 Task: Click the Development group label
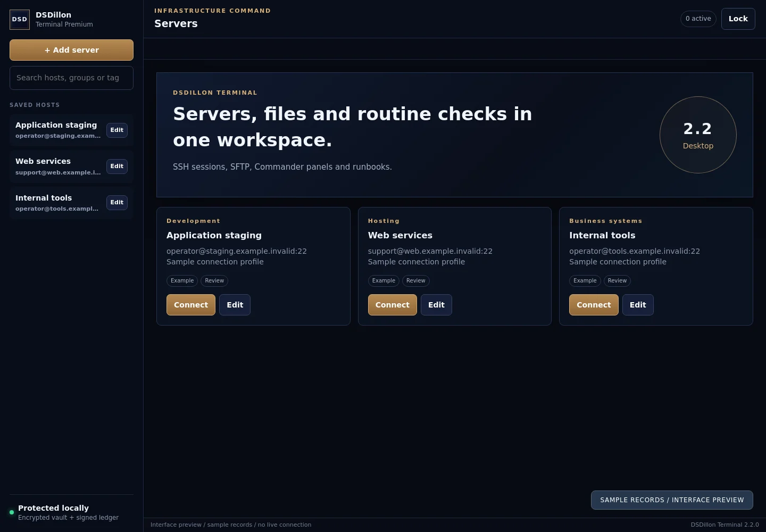(193, 221)
